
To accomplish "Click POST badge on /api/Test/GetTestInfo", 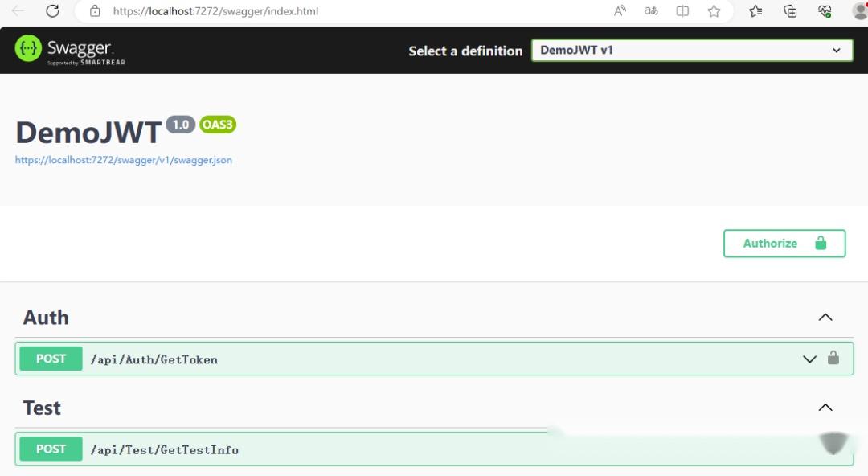I will pyautogui.click(x=51, y=449).
